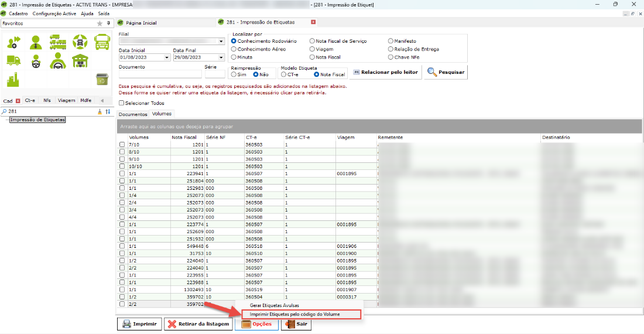Viewport: 644px width, 334px height.
Task: Open the businessman with tie favorite icon
Action: 36,42
